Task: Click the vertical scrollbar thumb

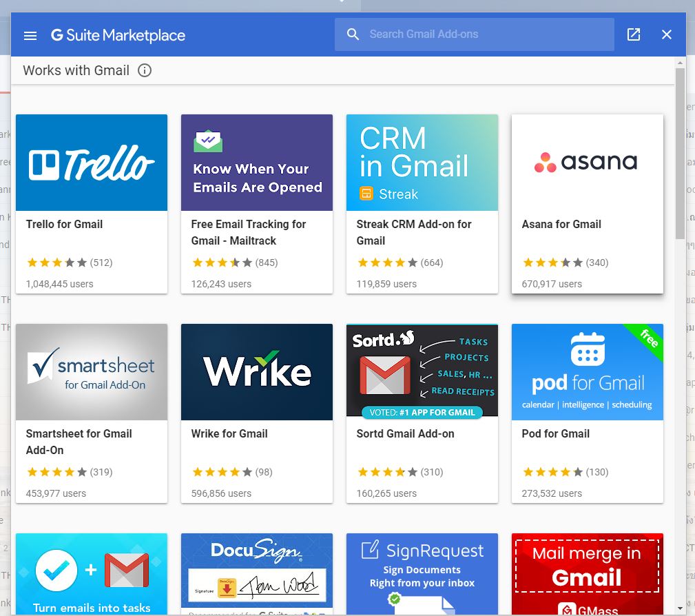Action: [680, 154]
